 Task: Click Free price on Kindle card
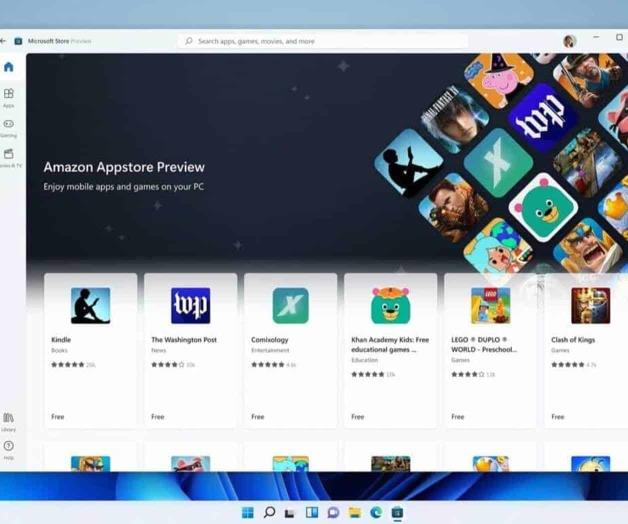tap(58, 417)
